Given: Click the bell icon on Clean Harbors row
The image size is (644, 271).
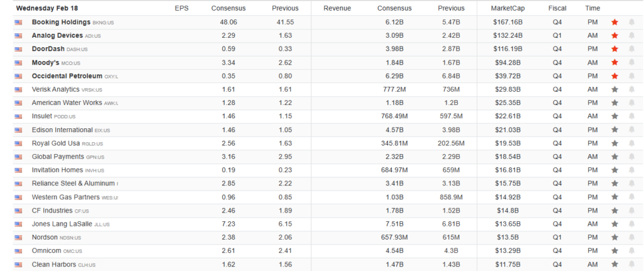Looking at the screenshot, I should [631, 264].
